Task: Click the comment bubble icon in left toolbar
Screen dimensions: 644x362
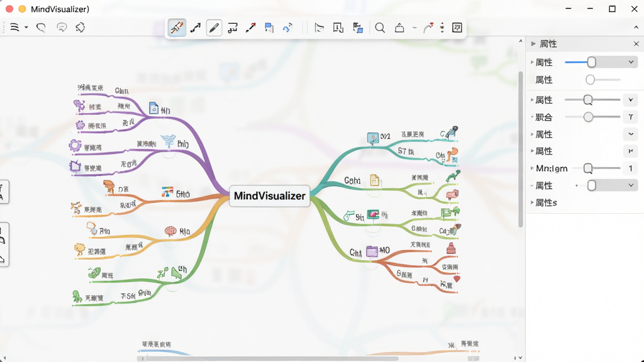Action: click(62, 28)
